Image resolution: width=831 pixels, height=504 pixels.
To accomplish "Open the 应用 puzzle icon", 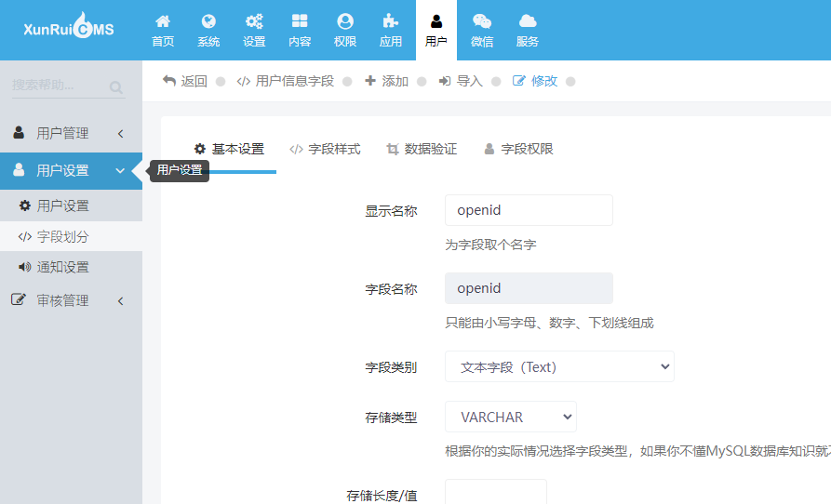I will (391, 21).
